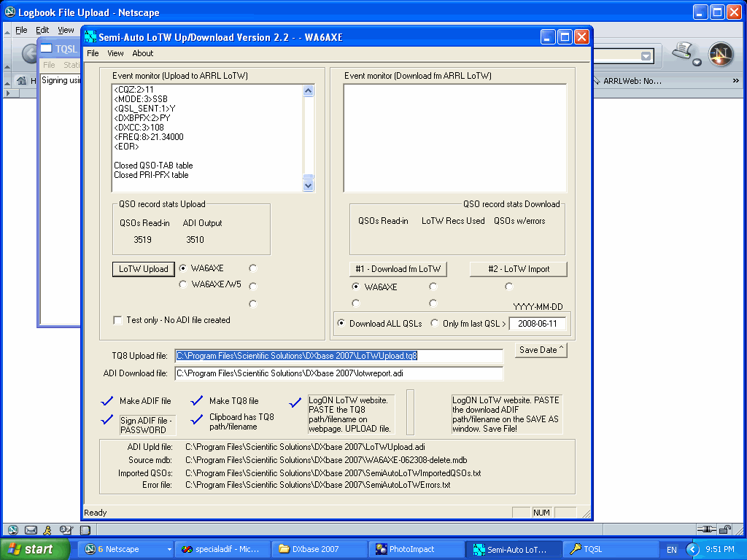Viewport: 747px width, 560px height.
Task: Click upload event monitor scroll up arrow
Action: [x=309, y=90]
